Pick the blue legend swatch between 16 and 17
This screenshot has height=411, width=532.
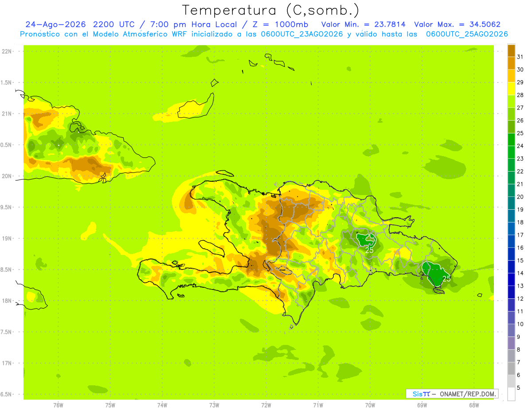coord(511,242)
